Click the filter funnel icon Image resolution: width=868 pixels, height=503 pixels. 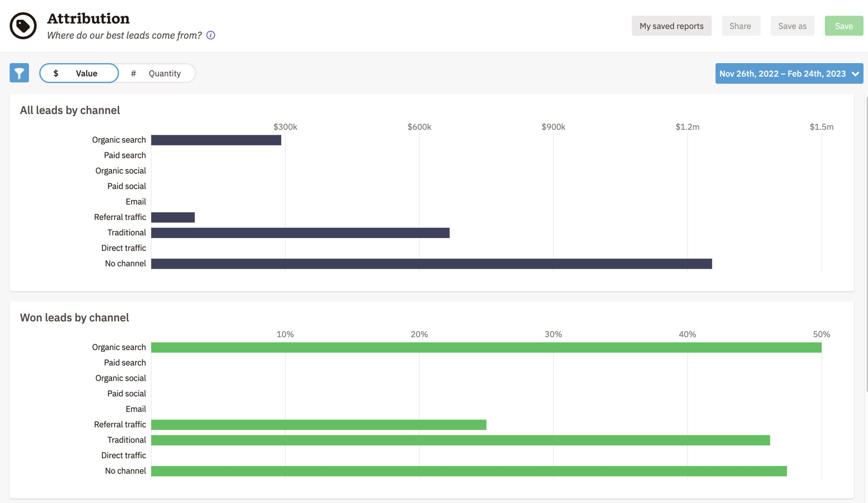click(19, 73)
